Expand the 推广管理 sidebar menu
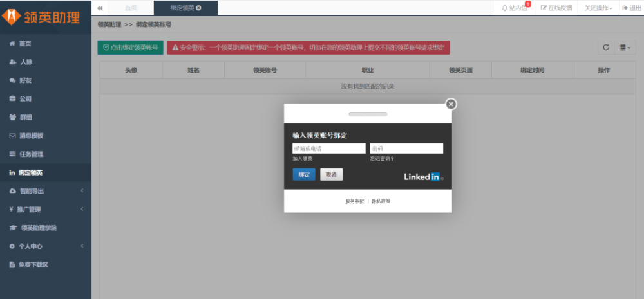This screenshot has height=299, width=644. 46,210
